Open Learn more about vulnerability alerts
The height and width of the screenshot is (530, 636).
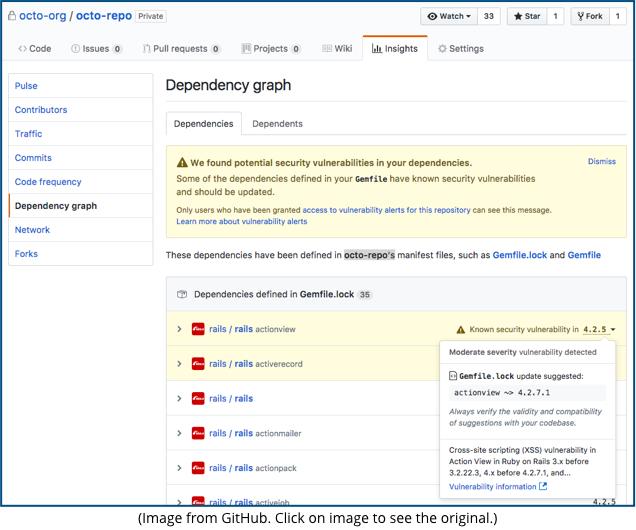pos(242,221)
